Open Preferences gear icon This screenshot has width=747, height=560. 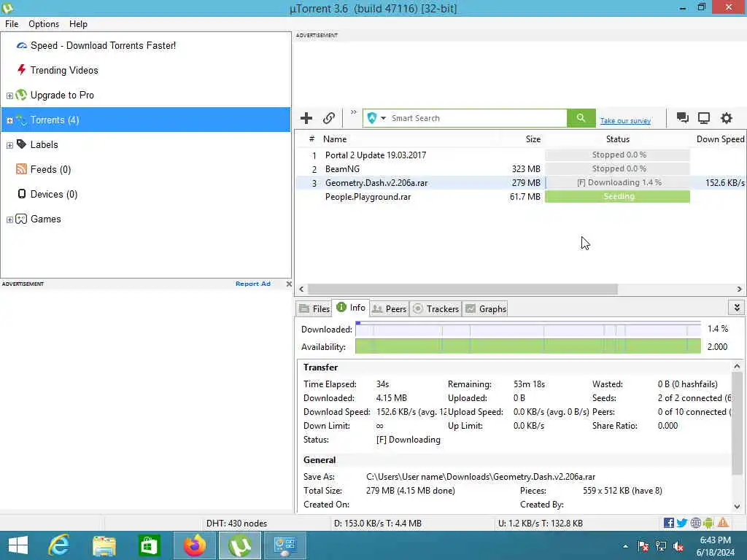[x=726, y=117]
